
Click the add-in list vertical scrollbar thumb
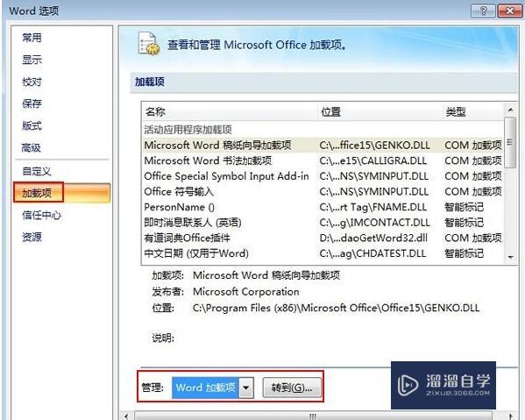pos(510,142)
